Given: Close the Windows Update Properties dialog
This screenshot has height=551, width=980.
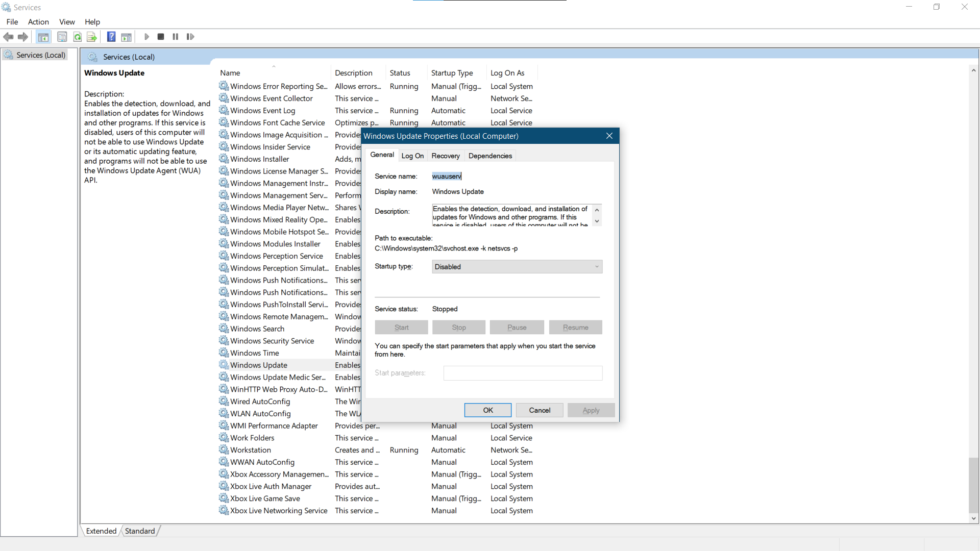Looking at the screenshot, I should (x=609, y=136).
